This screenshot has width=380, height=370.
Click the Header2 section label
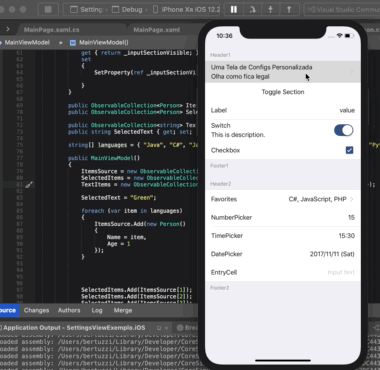(220, 184)
